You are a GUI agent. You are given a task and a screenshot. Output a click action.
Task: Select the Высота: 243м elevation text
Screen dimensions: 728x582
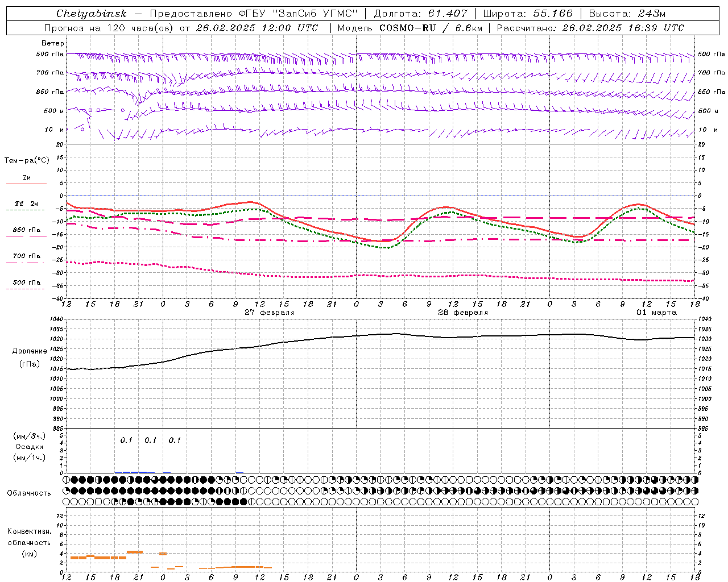pyautogui.click(x=627, y=14)
